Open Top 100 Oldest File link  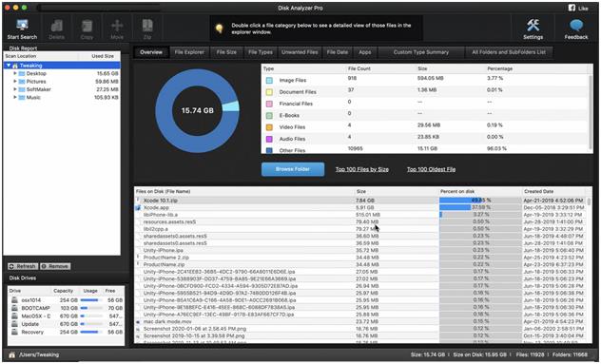pos(431,169)
